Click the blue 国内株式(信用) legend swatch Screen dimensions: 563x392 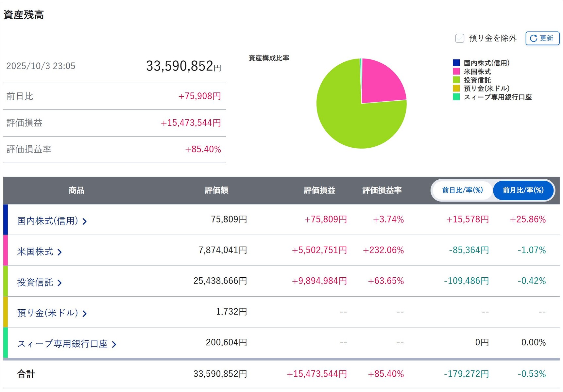click(x=456, y=63)
